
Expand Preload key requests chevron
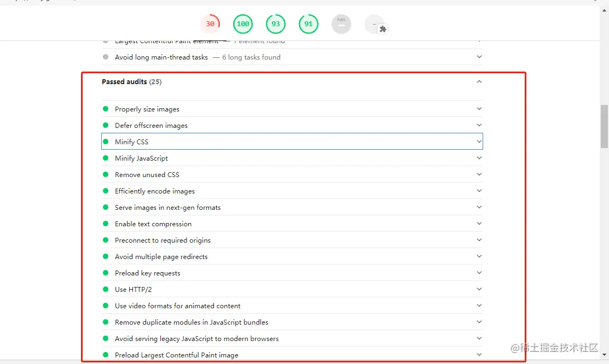tap(479, 273)
